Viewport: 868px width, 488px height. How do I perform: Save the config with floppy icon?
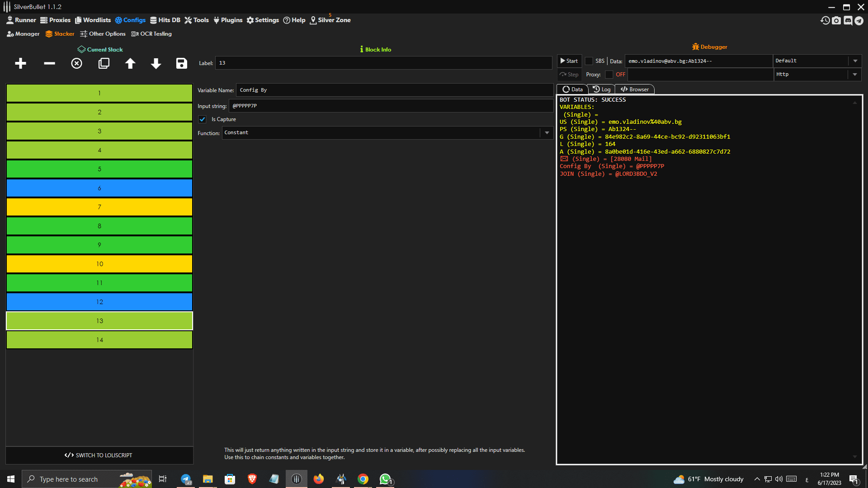point(182,64)
